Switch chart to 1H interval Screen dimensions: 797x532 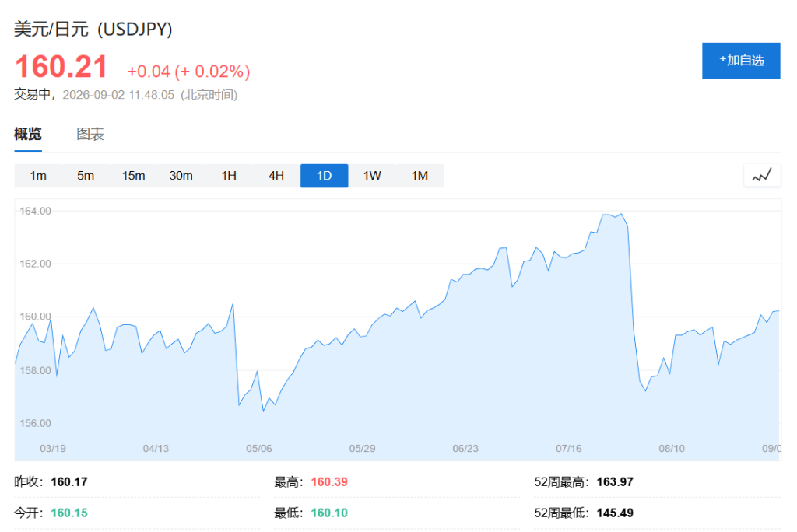pyautogui.click(x=229, y=176)
